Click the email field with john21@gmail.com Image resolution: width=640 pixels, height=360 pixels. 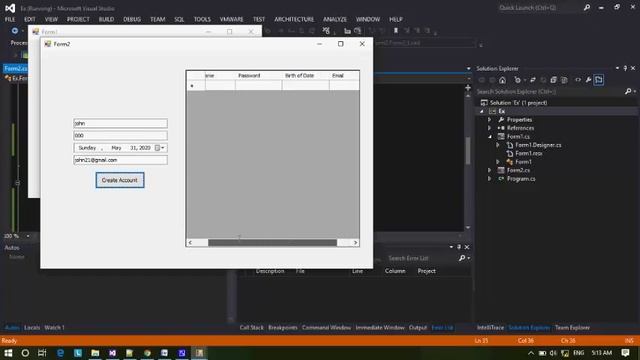point(120,160)
